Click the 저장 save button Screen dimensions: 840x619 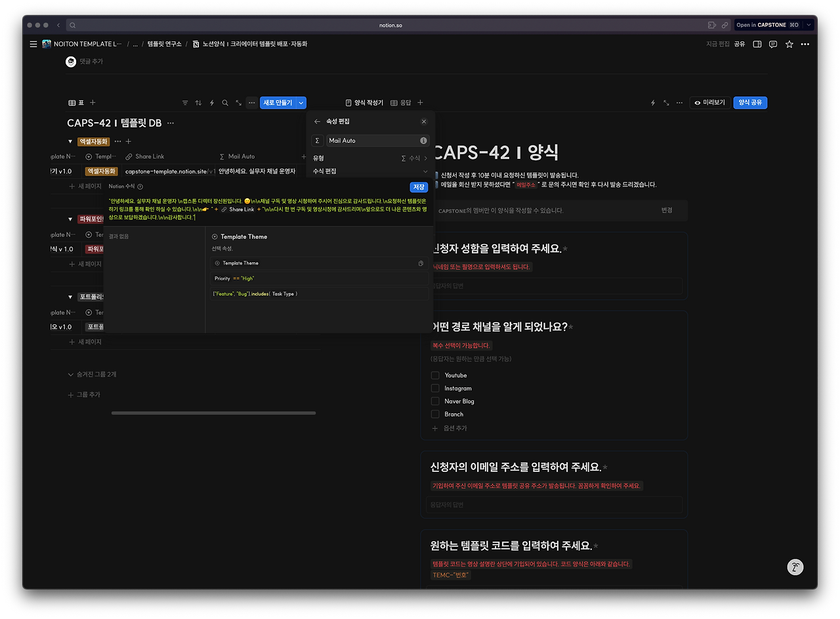pyautogui.click(x=419, y=188)
